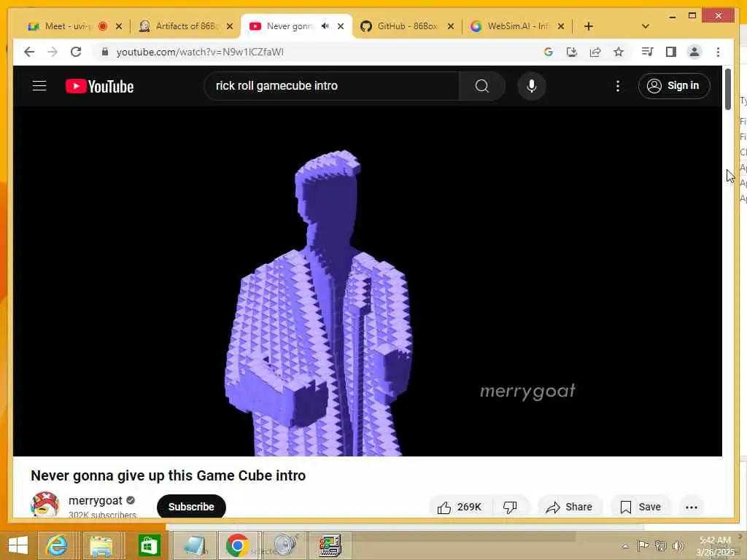Click the URL address bar text

200,52
